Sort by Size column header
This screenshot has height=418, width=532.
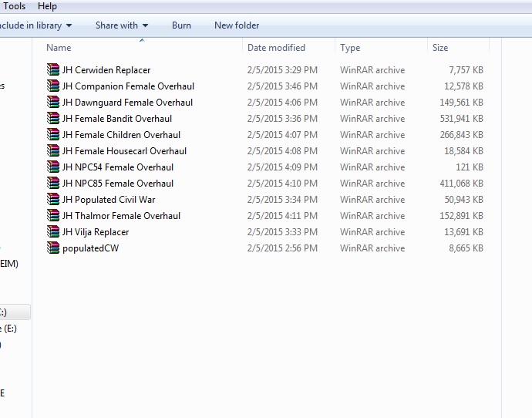[x=440, y=48]
